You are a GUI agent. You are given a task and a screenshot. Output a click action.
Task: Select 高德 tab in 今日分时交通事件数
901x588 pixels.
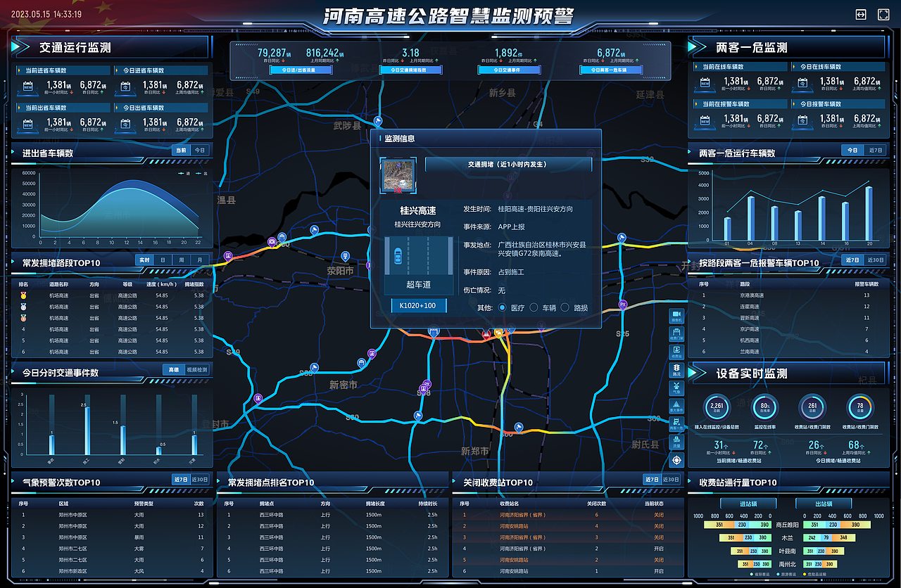173,369
